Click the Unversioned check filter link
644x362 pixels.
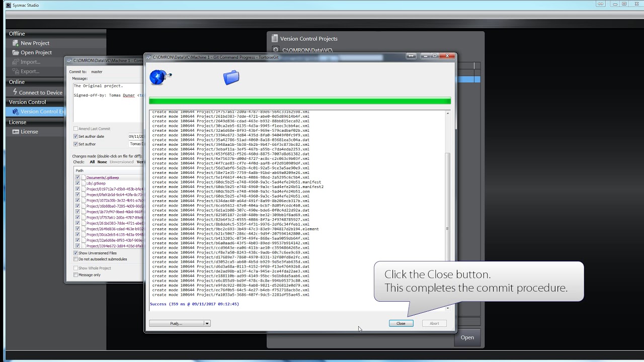tap(122, 162)
